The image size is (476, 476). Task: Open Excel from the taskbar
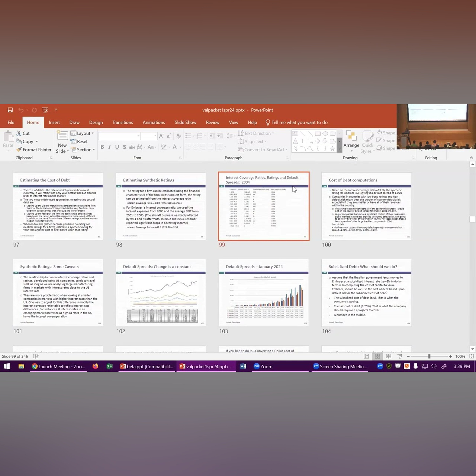pyautogui.click(x=110, y=366)
